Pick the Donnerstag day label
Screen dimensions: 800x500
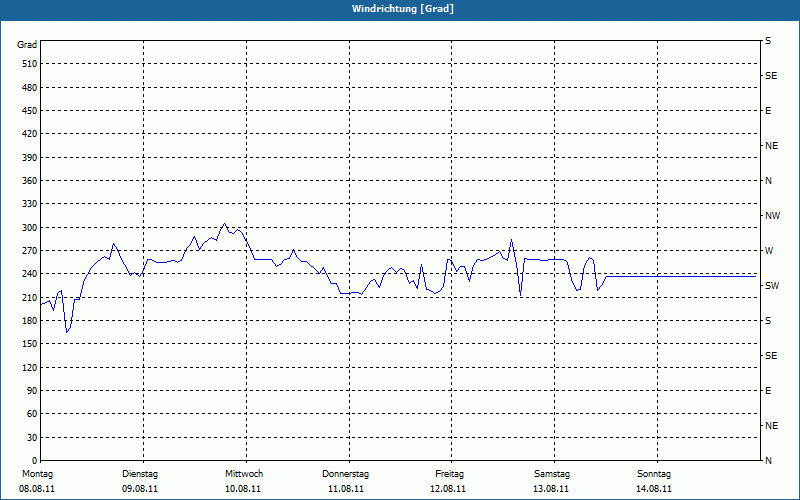tap(345, 474)
